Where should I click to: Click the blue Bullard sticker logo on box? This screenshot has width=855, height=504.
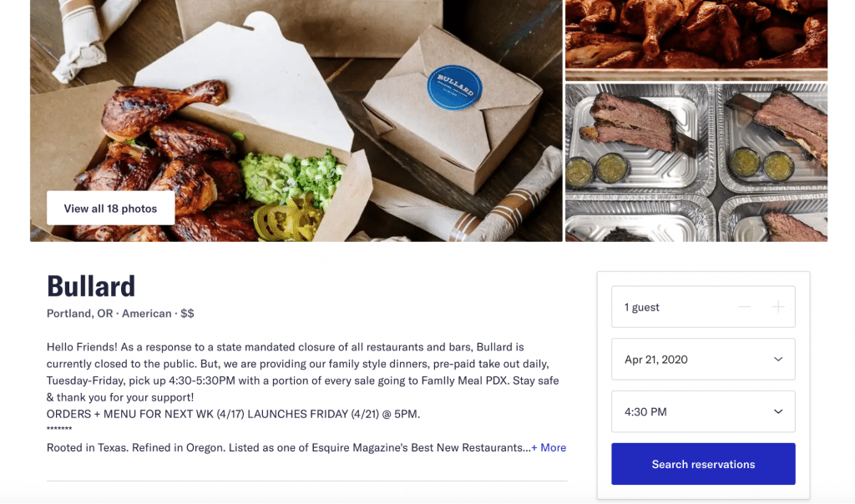click(454, 87)
